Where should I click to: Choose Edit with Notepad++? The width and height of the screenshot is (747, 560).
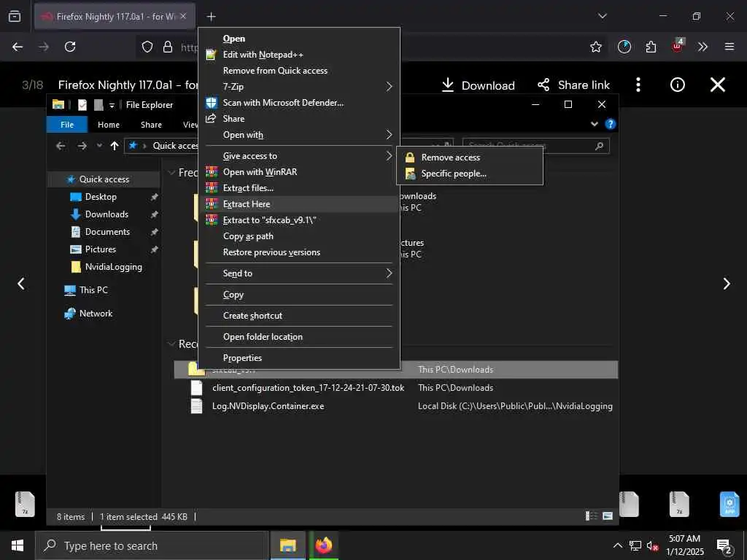(299, 55)
